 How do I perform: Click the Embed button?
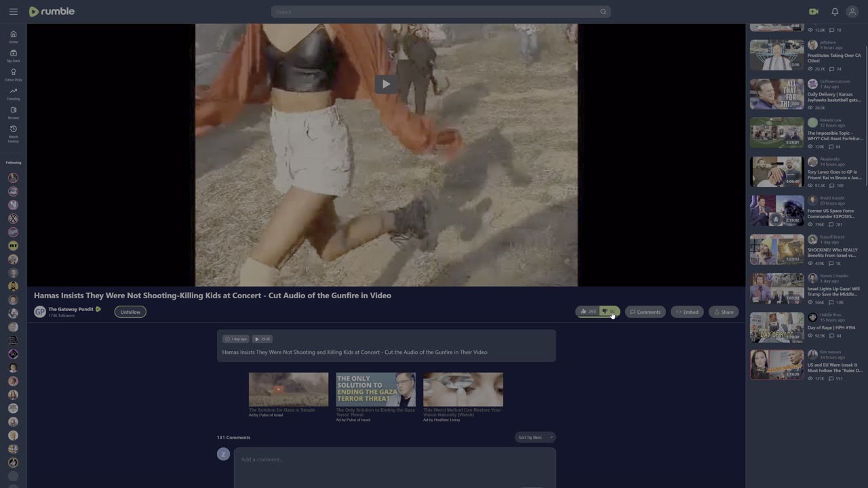click(687, 312)
